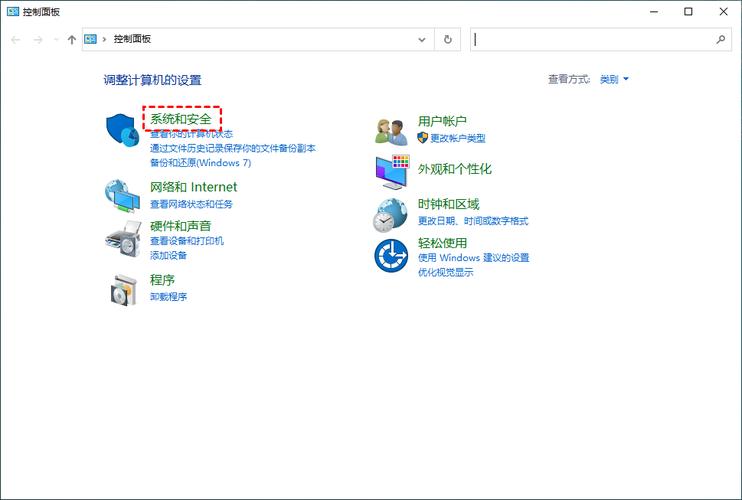
Task: Click the 网络和 Internet globe icon
Action: (x=122, y=195)
